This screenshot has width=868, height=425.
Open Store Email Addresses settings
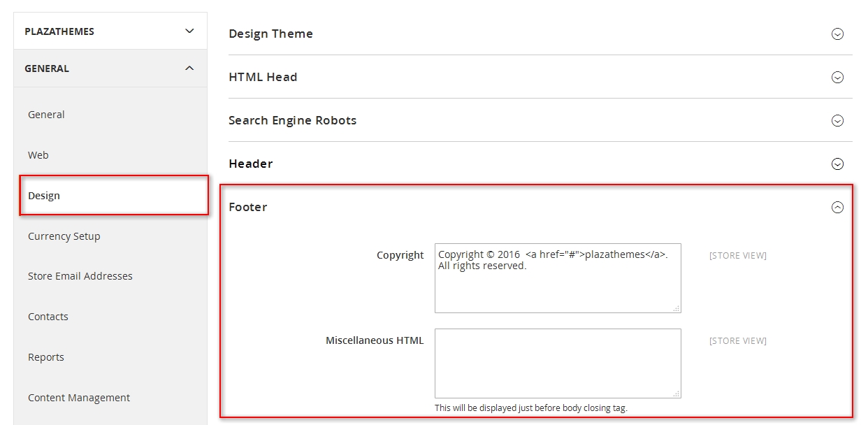(x=80, y=276)
